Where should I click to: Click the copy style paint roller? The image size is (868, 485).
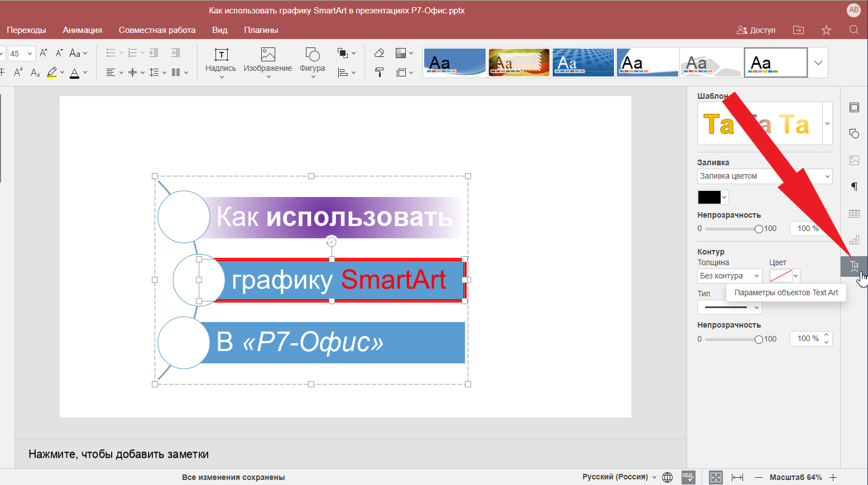click(380, 73)
